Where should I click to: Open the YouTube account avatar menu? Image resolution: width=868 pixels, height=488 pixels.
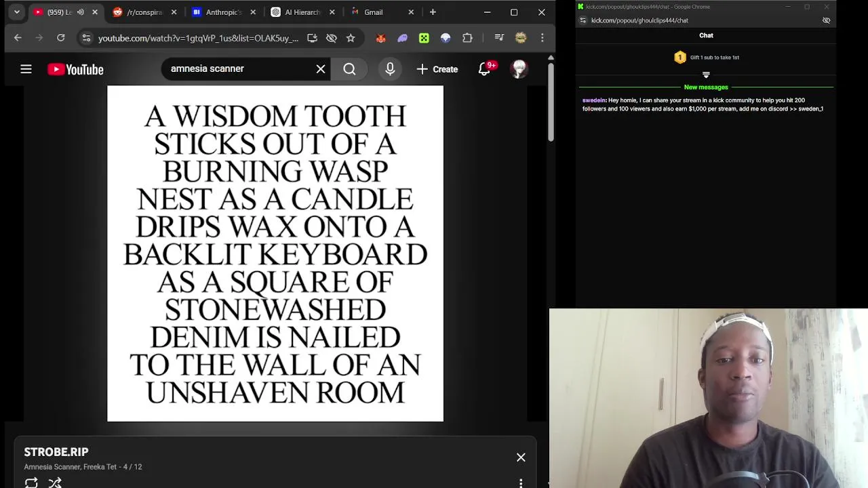pos(519,69)
